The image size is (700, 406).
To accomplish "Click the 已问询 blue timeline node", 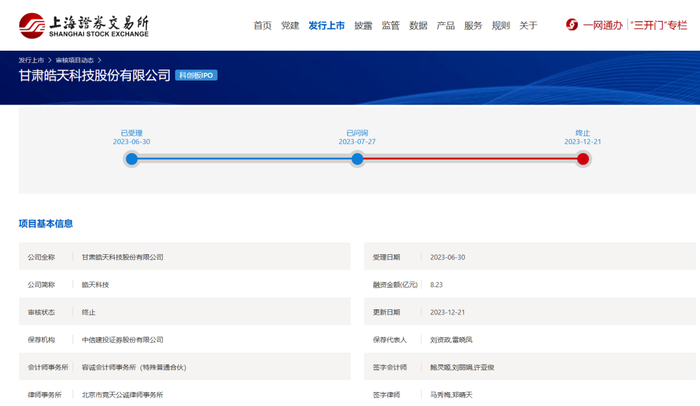I will click(x=357, y=159).
